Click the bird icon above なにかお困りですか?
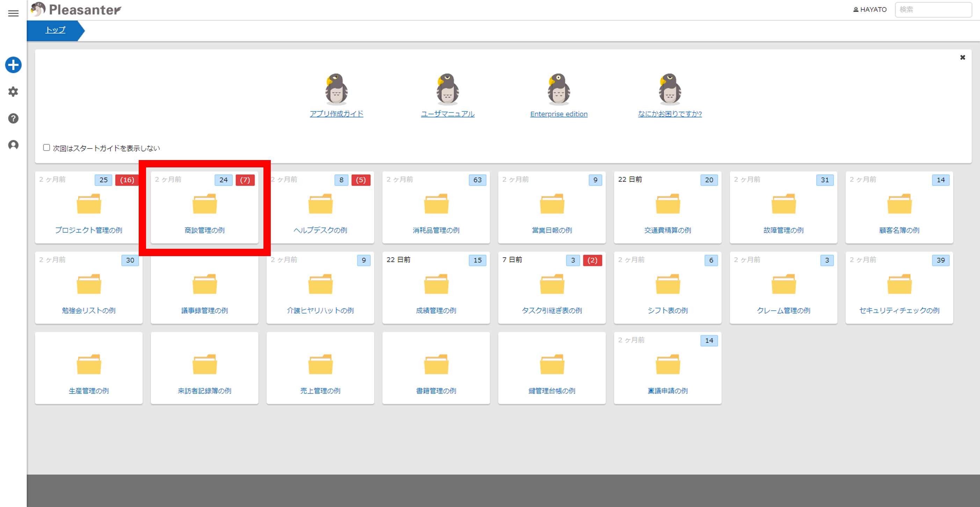This screenshot has height=507, width=980. 669,89
